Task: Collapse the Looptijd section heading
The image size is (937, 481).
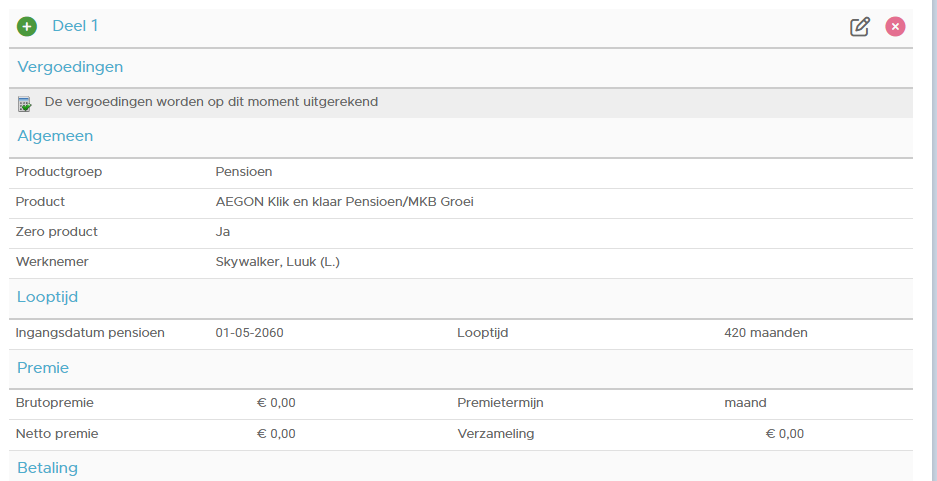Action: [x=47, y=297]
